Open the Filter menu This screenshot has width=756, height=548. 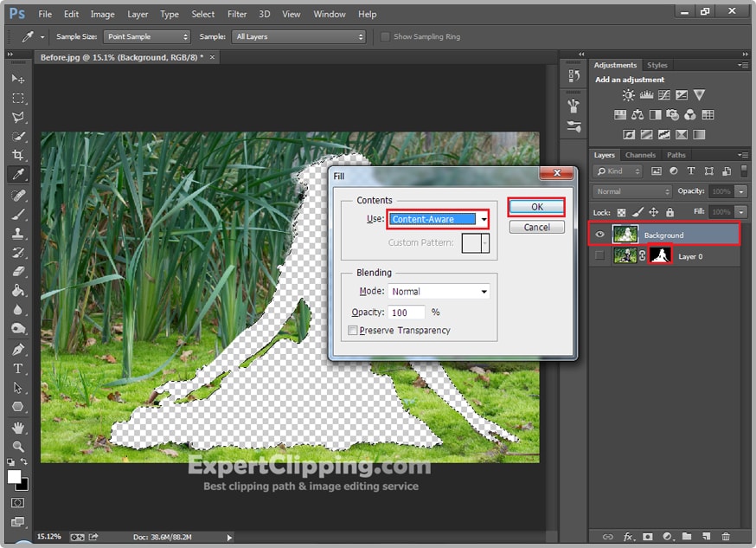pyautogui.click(x=237, y=15)
